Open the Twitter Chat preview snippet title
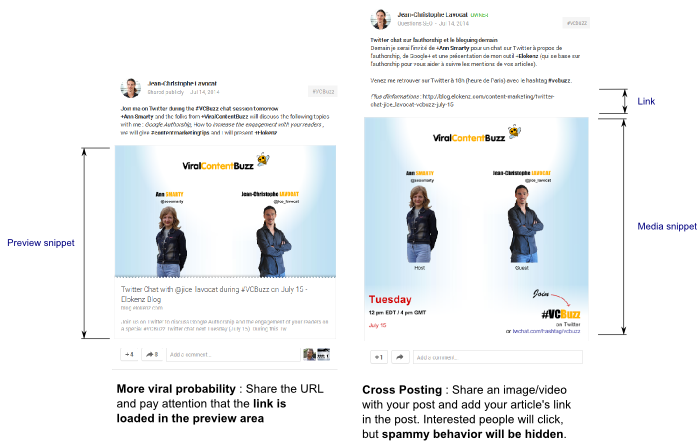 214,294
